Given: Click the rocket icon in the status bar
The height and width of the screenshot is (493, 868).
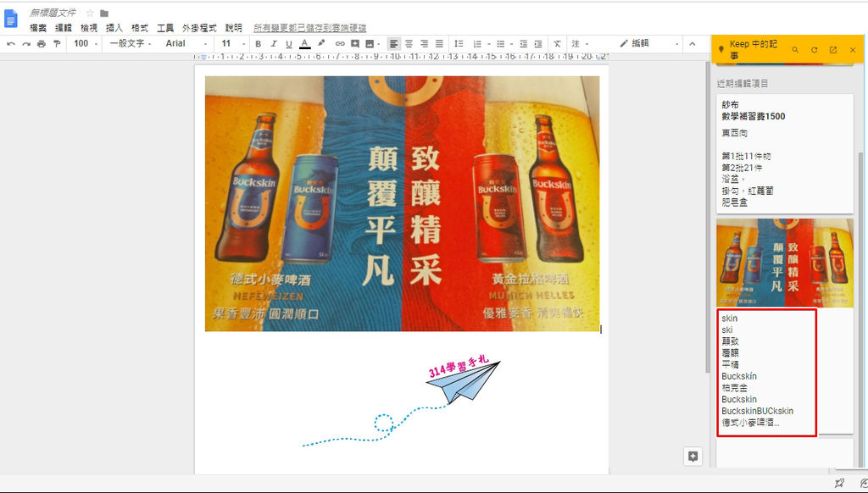Looking at the screenshot, I should pos(839,484).
